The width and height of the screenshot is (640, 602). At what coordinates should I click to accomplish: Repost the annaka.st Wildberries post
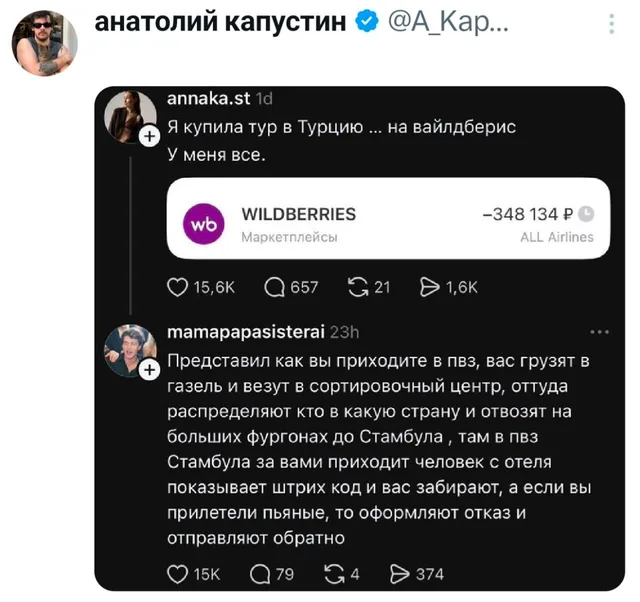coord(358,287)
